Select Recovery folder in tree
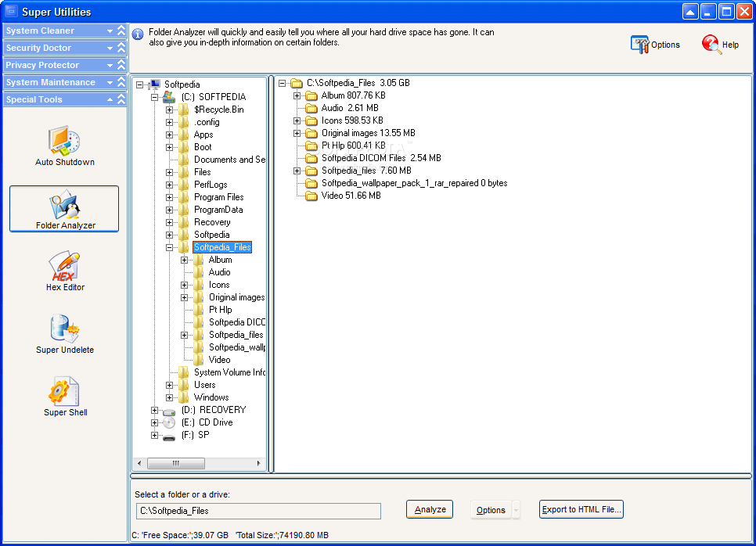 212,222
